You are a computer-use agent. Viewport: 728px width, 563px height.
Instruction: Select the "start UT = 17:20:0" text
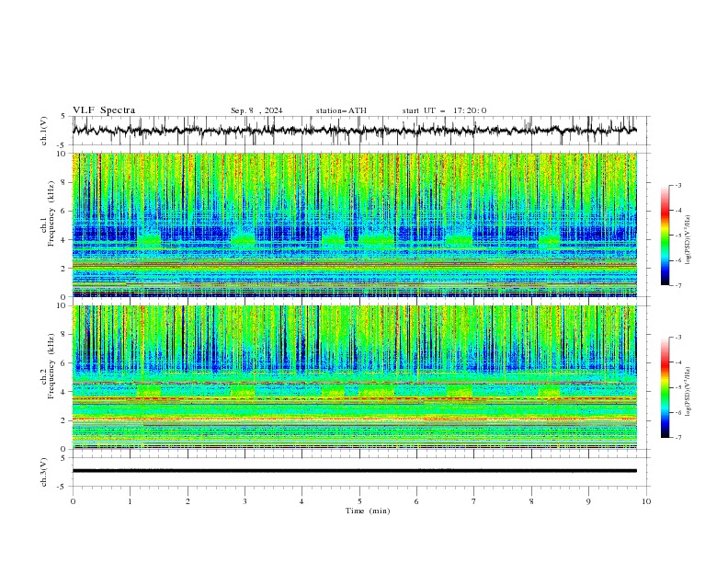(444, 110)
